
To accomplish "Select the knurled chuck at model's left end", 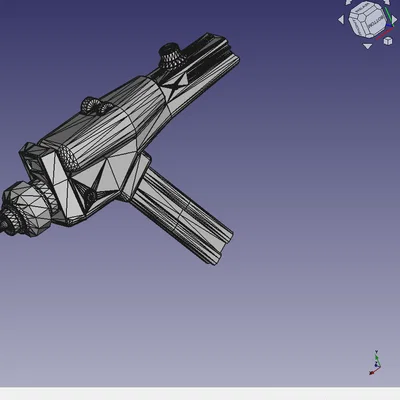I will click(x=25, y=208).
